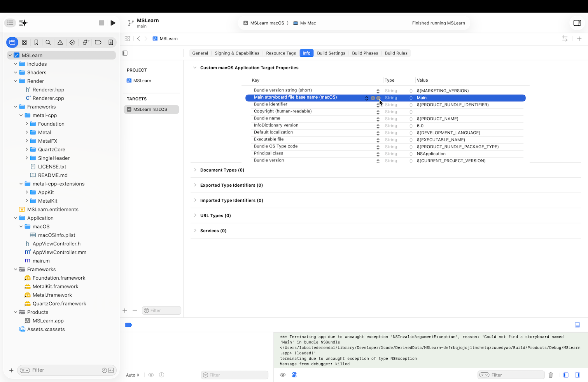Open AppViewController.mm in the file tree
The image size is (588, 382).
click(x=59, y=252)
